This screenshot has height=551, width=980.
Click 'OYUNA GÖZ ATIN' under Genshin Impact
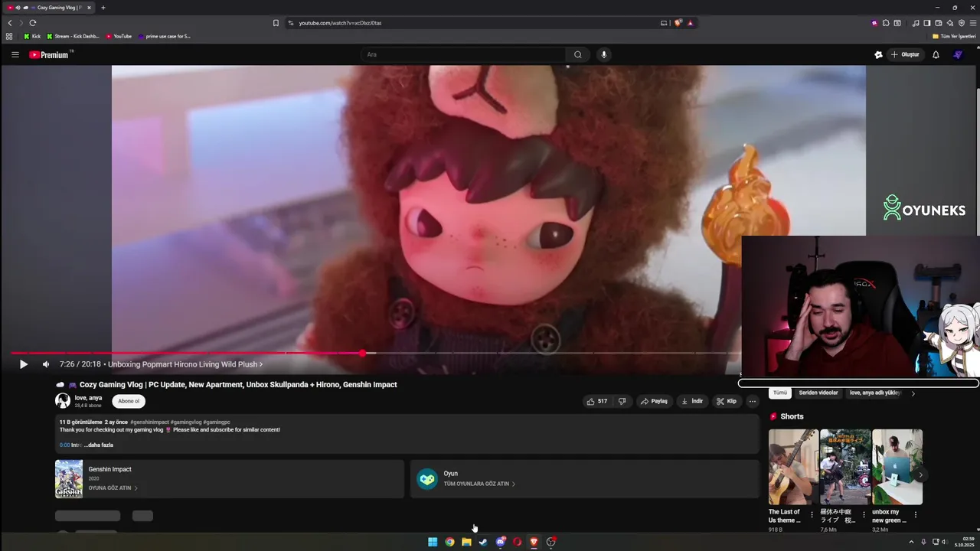(x=113, y=488)
